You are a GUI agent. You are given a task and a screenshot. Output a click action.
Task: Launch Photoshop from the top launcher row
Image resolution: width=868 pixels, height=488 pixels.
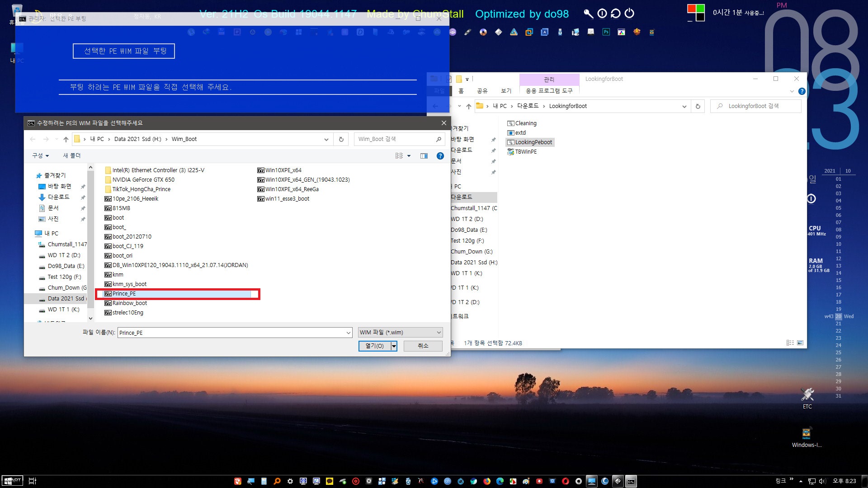[606, 32]
